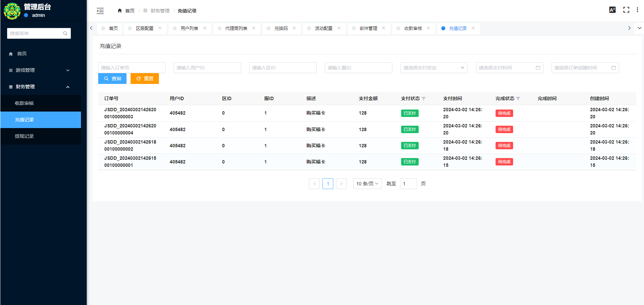Open the 请选择支付状态 dropdown
Screen dimensions: 644x305
pyautogui.click(x=433, y=67)
